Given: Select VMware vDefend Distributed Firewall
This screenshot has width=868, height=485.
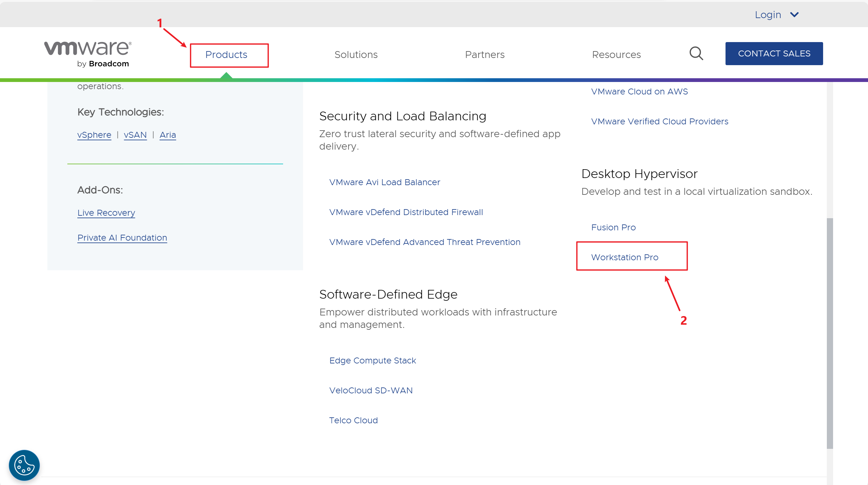Looking at the screenshot, I should click(x=406, y=212).
